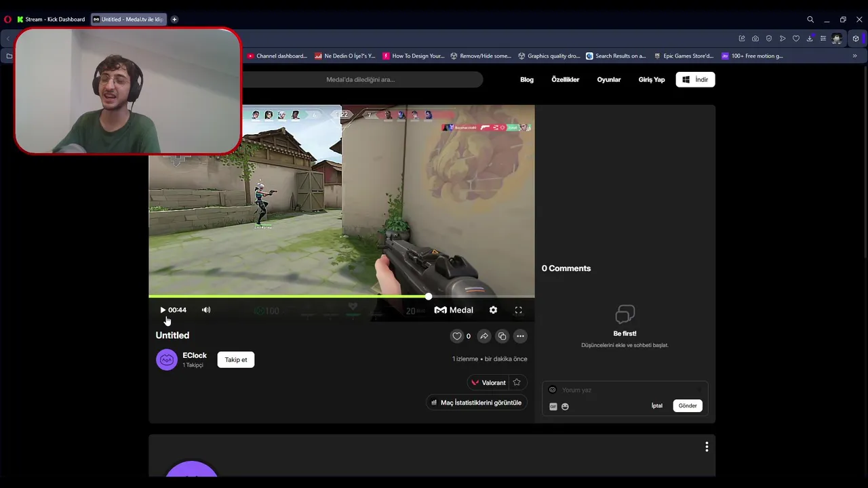
Task: Like the clip with the heart icon
Action: tap(457, 336)
